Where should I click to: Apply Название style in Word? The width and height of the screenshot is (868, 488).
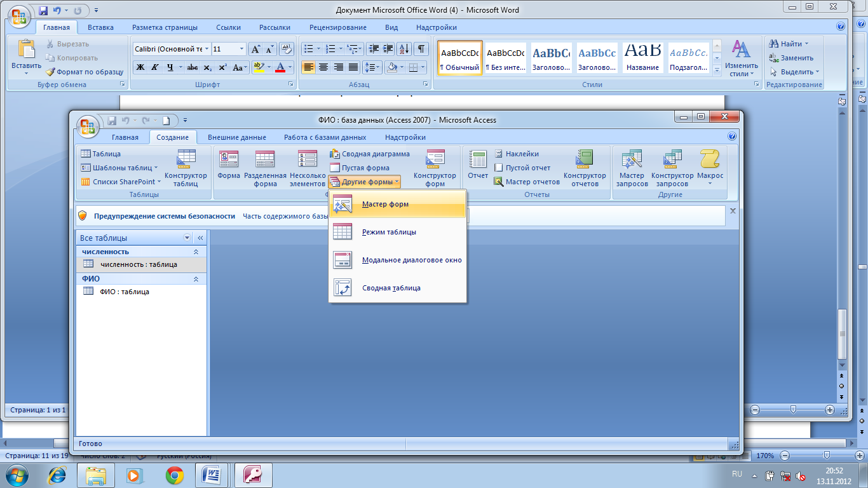coord(642,58)
